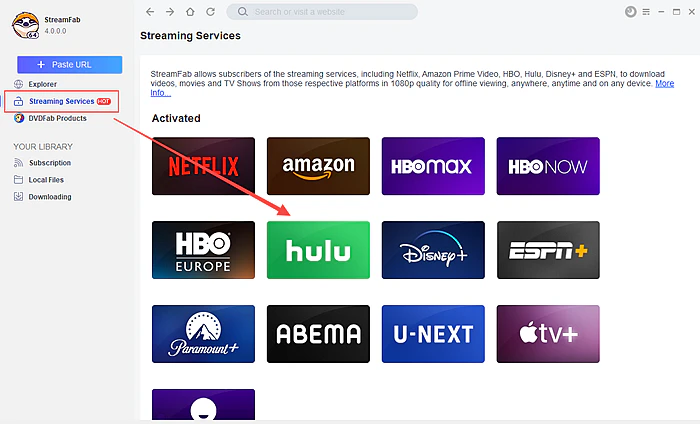Click the HOT badge on Streaming Services
The height and width of the screenshot is (424, 700).
104,101
